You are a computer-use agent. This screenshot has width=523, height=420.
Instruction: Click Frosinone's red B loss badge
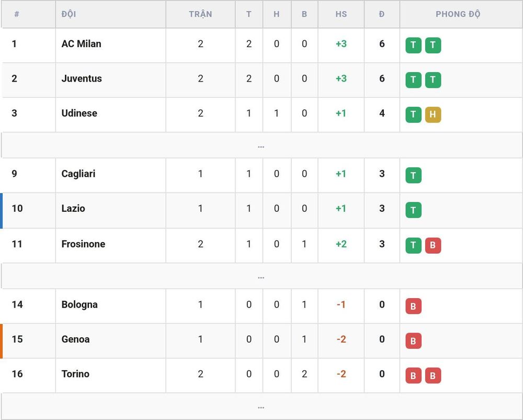tap(433, 245)
